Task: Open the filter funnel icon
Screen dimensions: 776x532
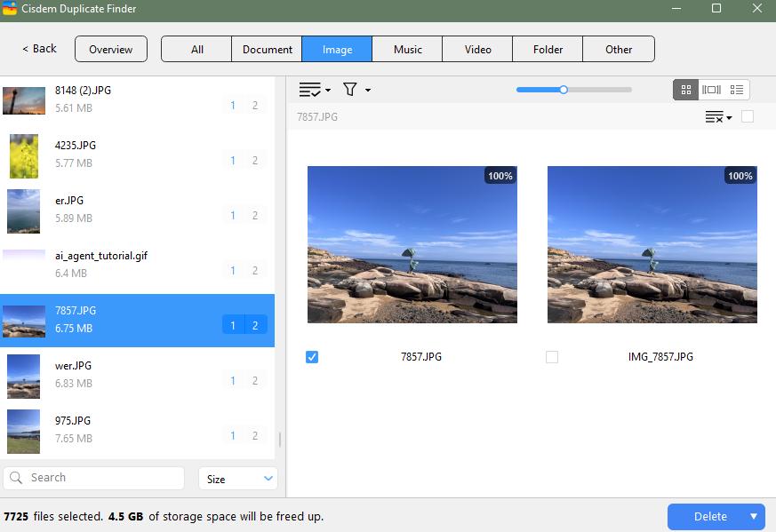Action: tap(349, 89)
